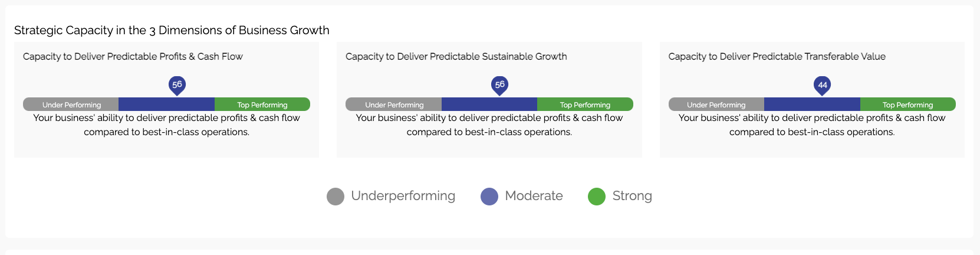Screen dimensions: 980x255
Task: Click the 56 score pin in Sustainable Growth card
Action: click(x=499, y=85)
